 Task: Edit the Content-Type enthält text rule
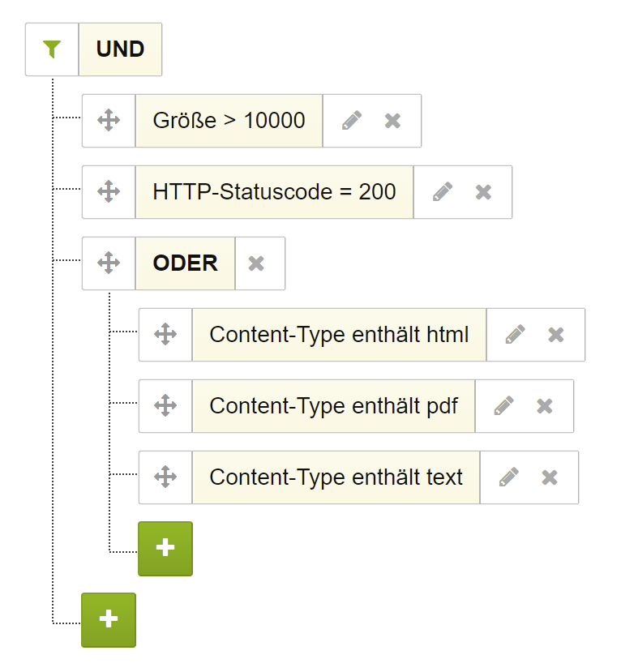pos(508,477)
